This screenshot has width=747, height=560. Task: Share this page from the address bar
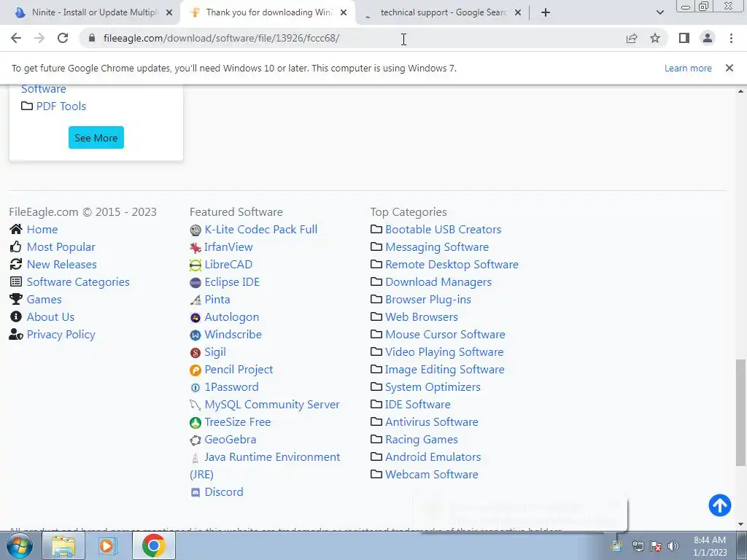(632, 38)
